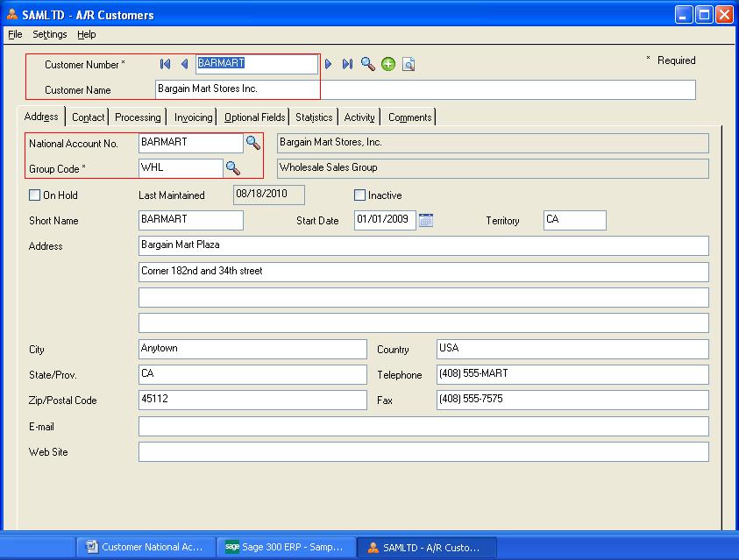The image size is (739, 560).
Task: Click the State/Prov. field
Action: [x=252, y=374]
